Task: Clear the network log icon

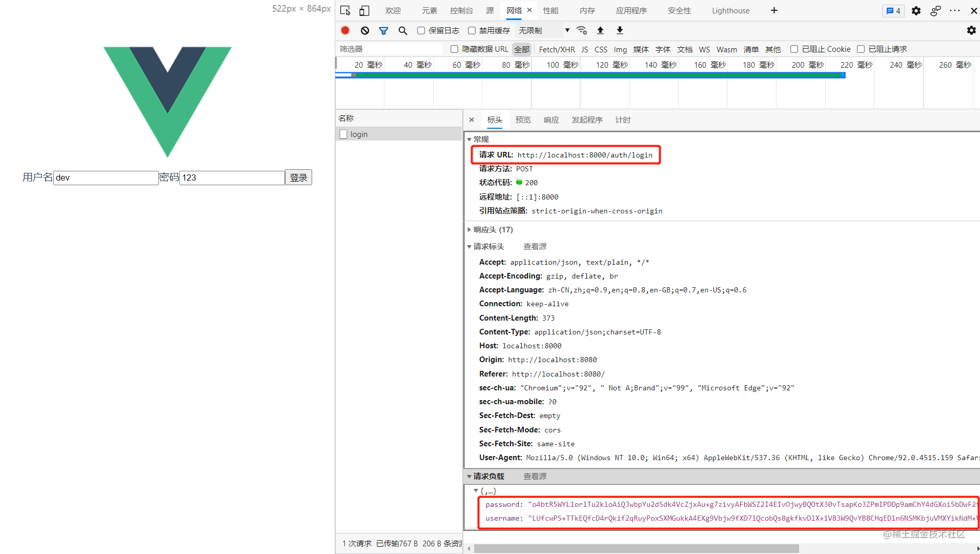Action: [x=365, y=30]
